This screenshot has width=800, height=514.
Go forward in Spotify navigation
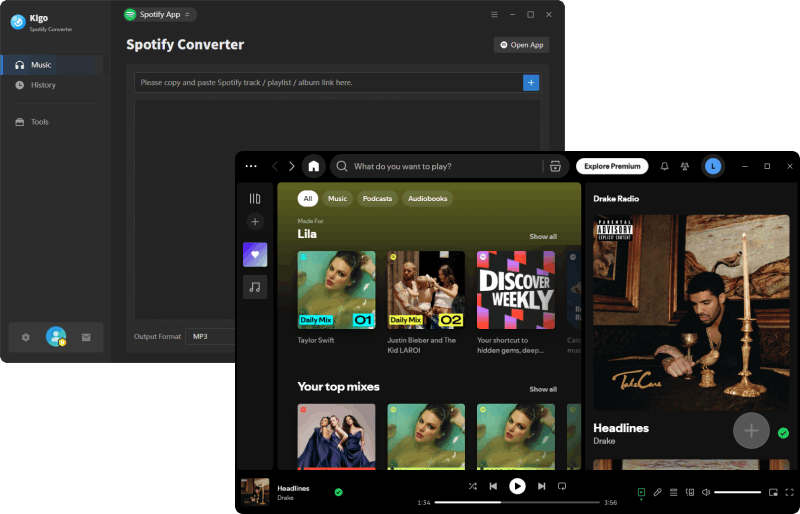coord(291,166)
